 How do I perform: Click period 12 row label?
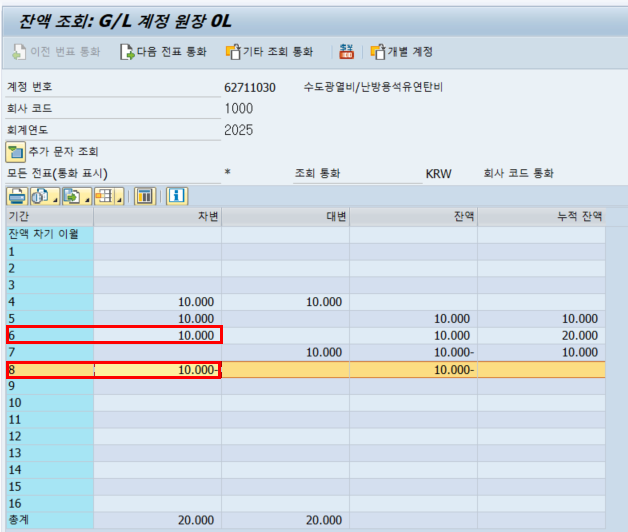click(x=50, y=436)
